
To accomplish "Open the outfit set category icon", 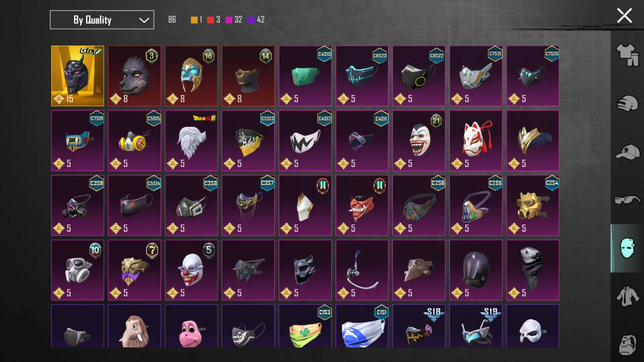I will pos(627,55).
